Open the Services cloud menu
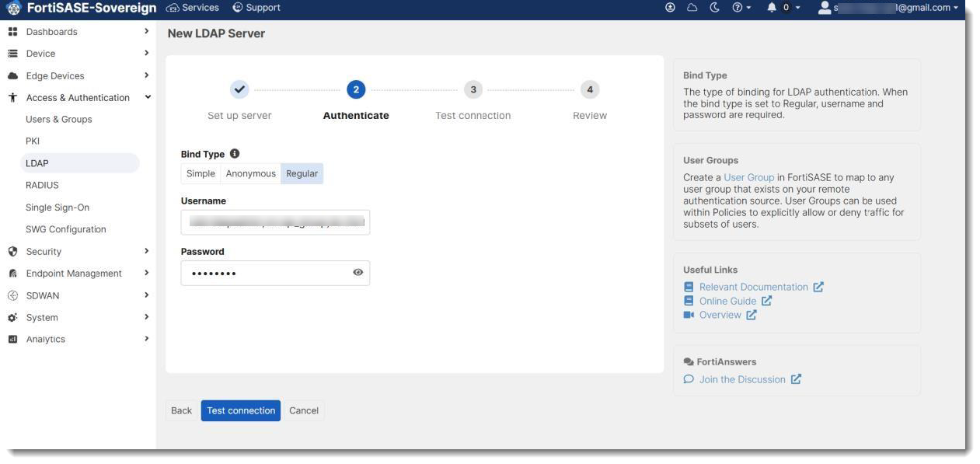This screenshot has height=464, width=980. [193, 8]
